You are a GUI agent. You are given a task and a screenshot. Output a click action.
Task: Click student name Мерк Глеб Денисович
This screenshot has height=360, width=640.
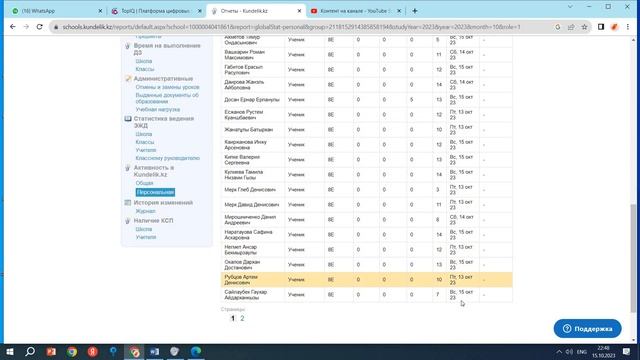coord(250,190)
